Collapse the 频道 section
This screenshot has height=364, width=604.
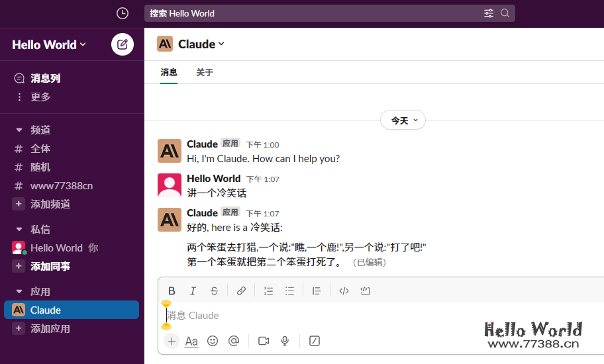tap(19, 130)
